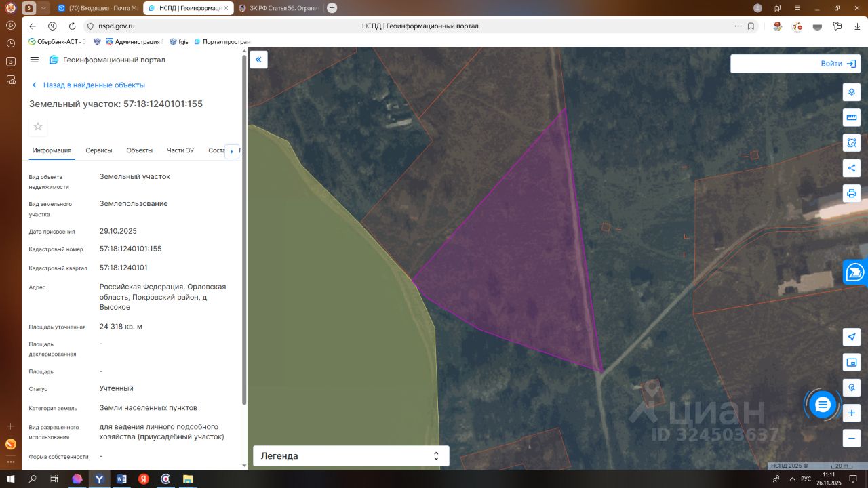Add land plot to favorites with star icon
The image size is (868, 488).
[38, 127]
